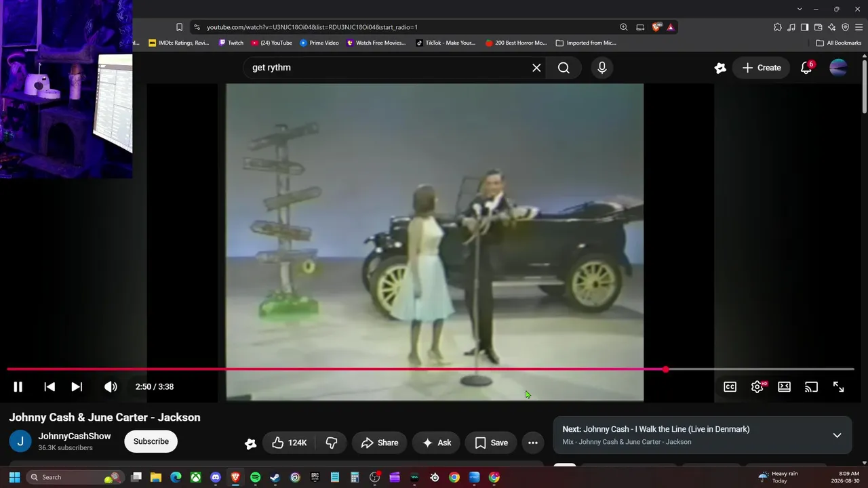Dislike the Johnny Cash video
This screenshot has width=868, height=488.
pos(332,443)
